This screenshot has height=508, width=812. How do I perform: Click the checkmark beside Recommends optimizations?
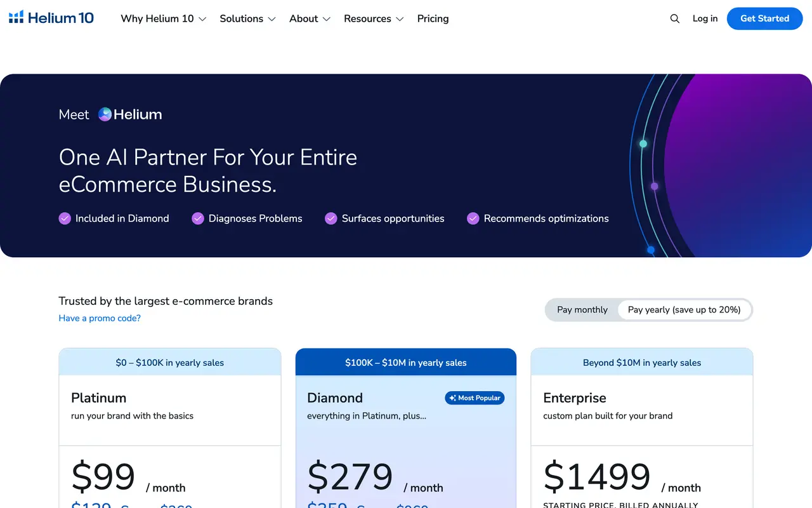point(473,218)
